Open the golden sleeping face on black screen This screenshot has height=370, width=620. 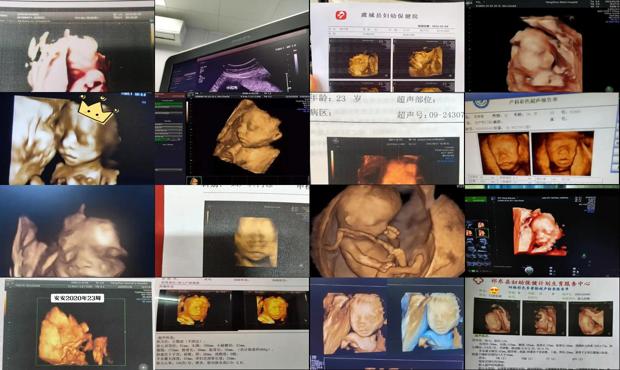248,137
